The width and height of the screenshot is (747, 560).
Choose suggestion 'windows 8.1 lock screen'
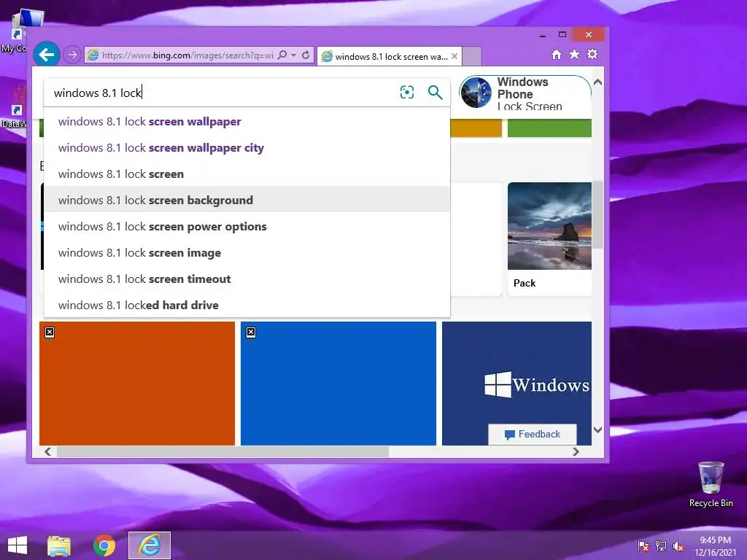click(247, 174)
